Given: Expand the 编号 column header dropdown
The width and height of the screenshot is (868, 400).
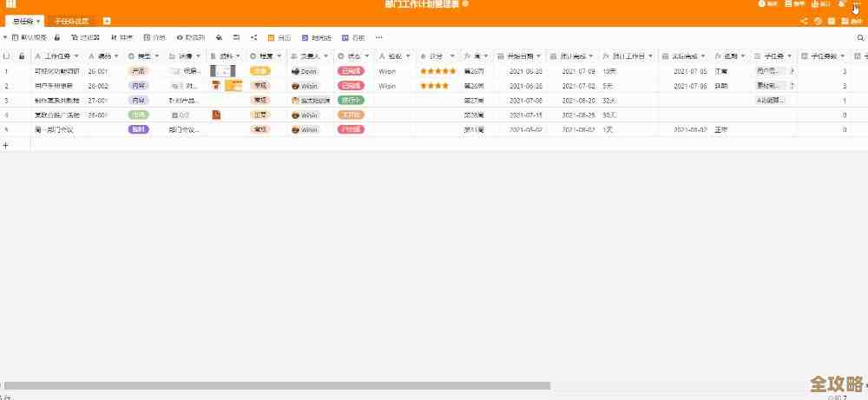Looking at the screenshot, I should 116,56.
